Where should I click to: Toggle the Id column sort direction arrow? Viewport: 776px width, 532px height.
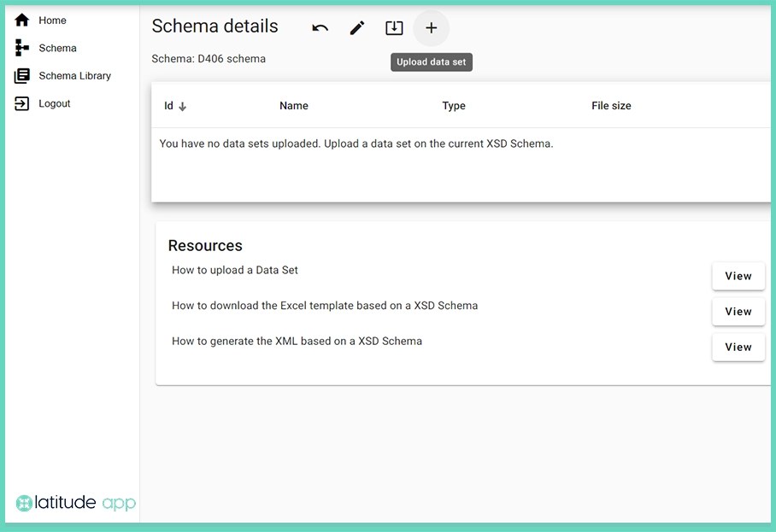click(182, 106)
